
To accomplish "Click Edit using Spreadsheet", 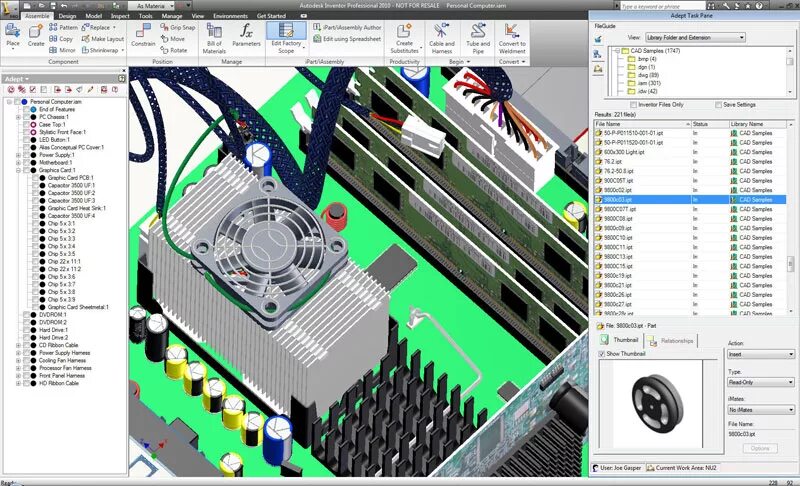I will 347,39.
